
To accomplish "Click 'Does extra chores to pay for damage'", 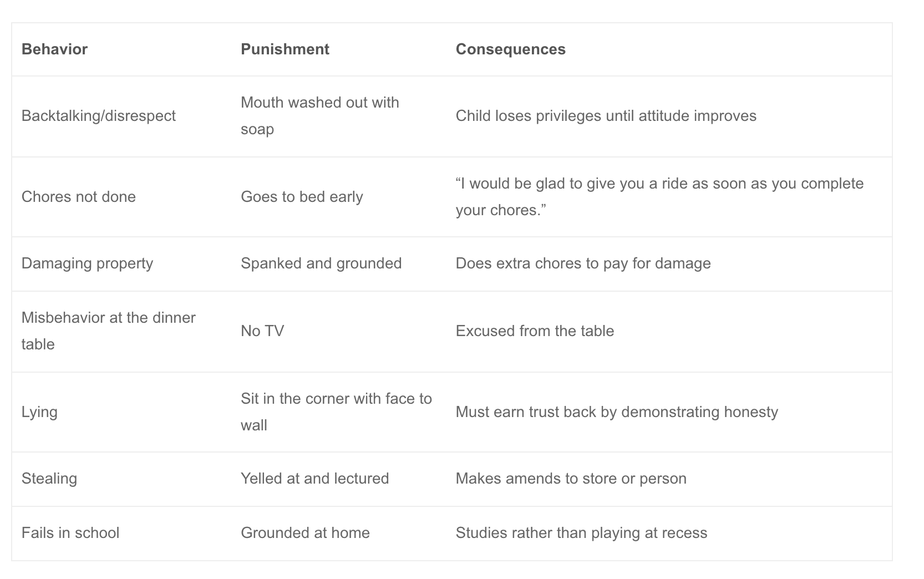I will (583, 263).
